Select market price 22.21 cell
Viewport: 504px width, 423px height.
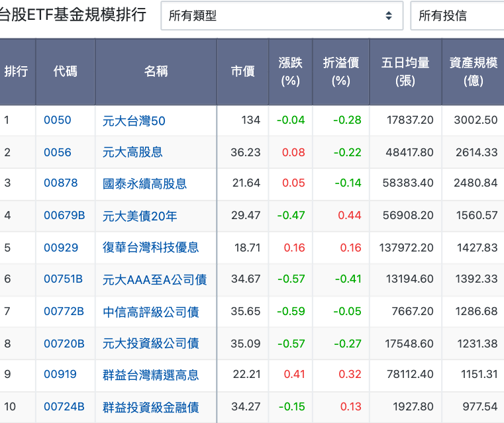click(x=246, y=374)
